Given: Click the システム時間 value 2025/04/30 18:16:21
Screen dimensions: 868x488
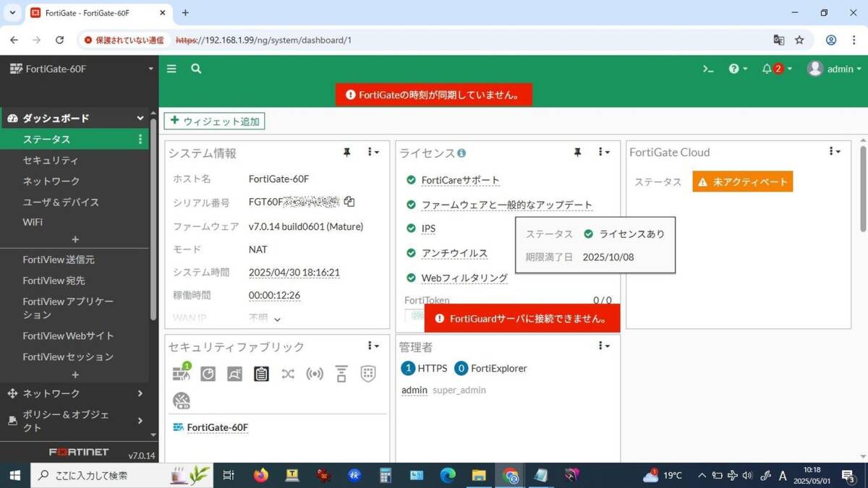Looking at the screenshot, I should [x=294, y=273].
